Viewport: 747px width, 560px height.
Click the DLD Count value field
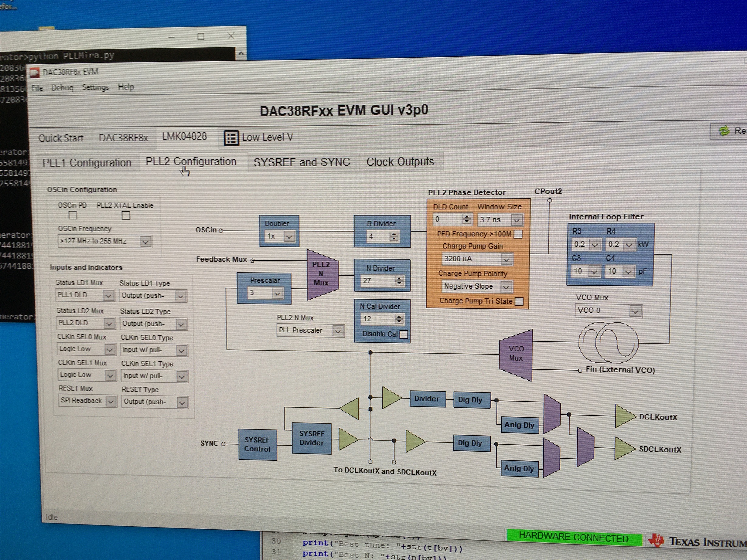(x=448, y=219)
